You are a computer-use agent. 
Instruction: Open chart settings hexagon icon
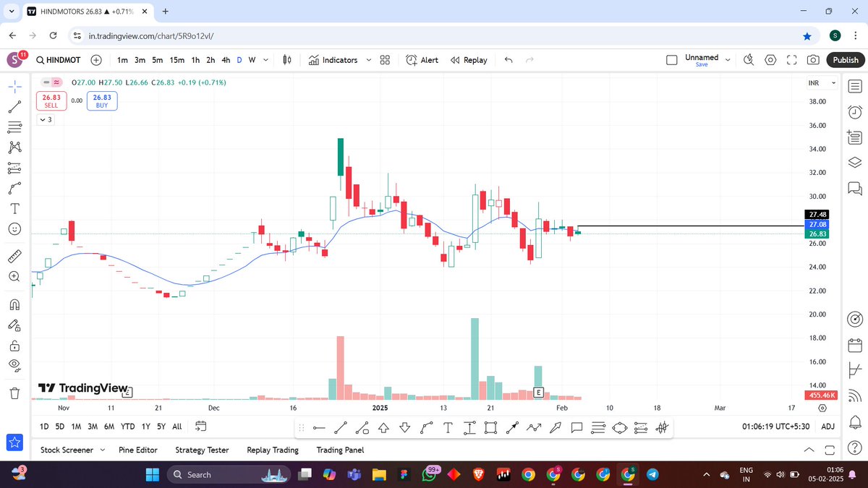coord(771,60)
